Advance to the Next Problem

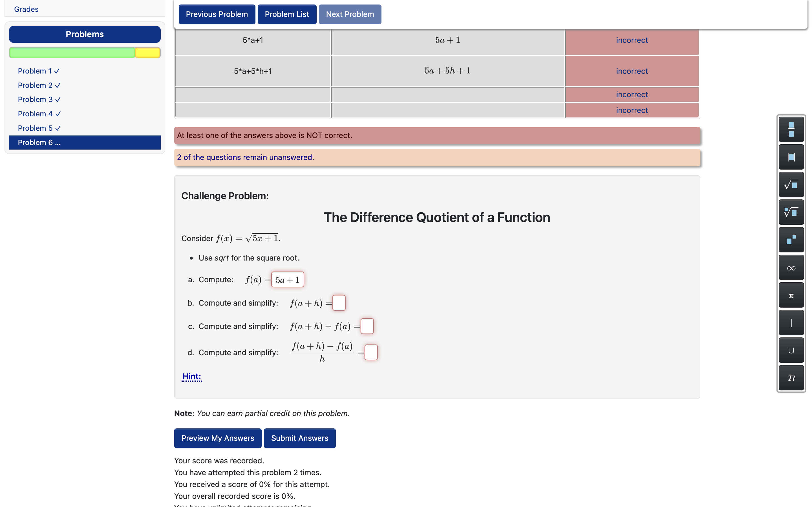[x=350, y=14]
